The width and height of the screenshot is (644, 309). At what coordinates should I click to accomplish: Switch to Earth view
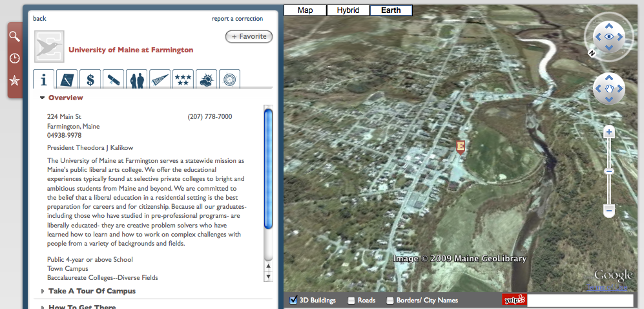[391, 10]
